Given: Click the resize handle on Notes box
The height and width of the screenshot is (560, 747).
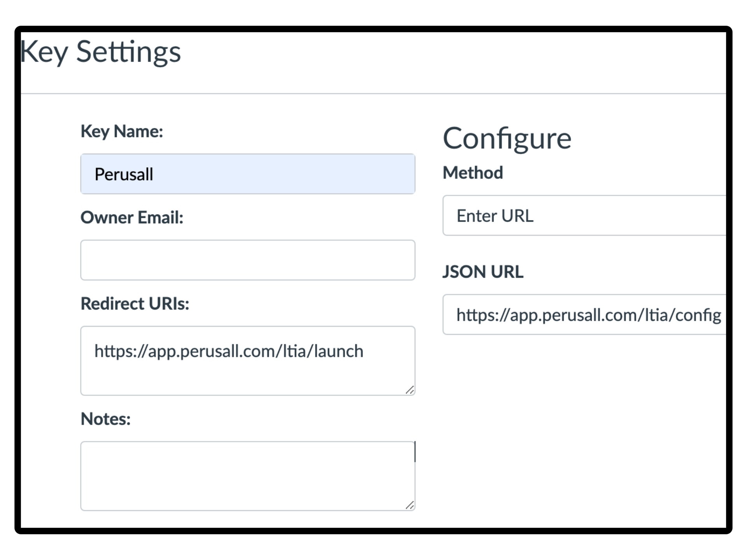Looking at the screenshot, I should click(x=410, y=506).
